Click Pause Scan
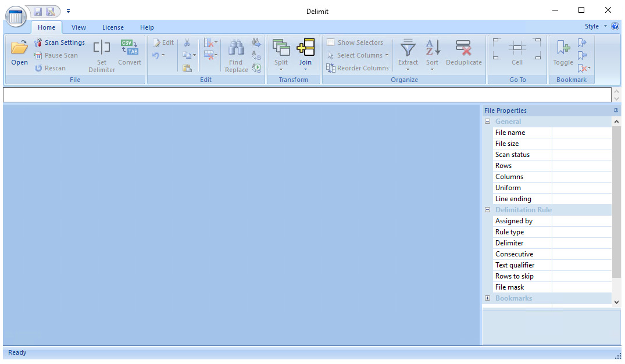Screen dimensions: 625x364 [x=56, y=55]
